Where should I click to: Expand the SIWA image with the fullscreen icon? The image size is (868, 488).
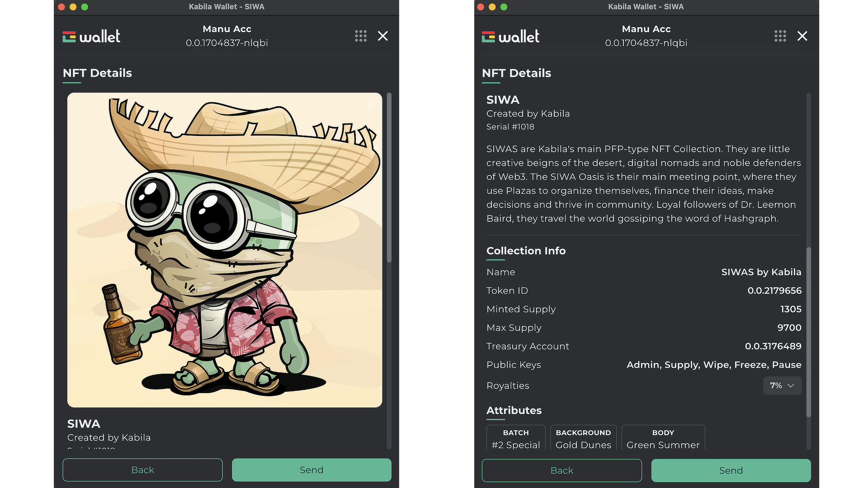click(371, 104)
